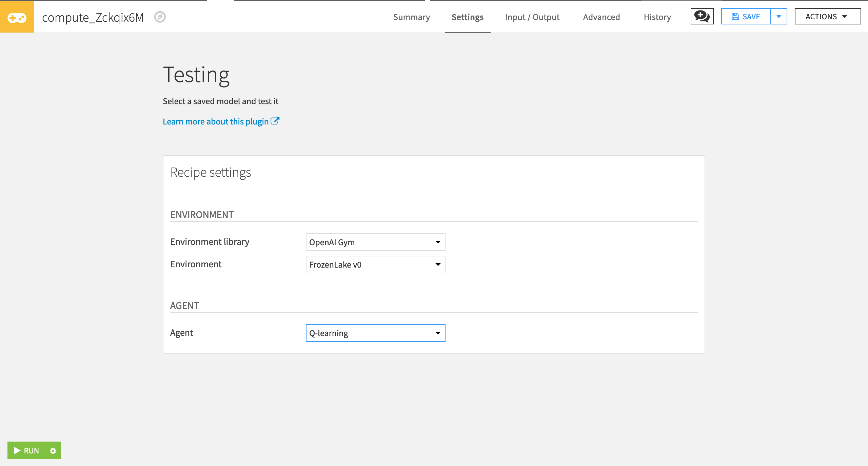
Task: Click the gear icon next to RUN
Action: click(x=53, y=450)
